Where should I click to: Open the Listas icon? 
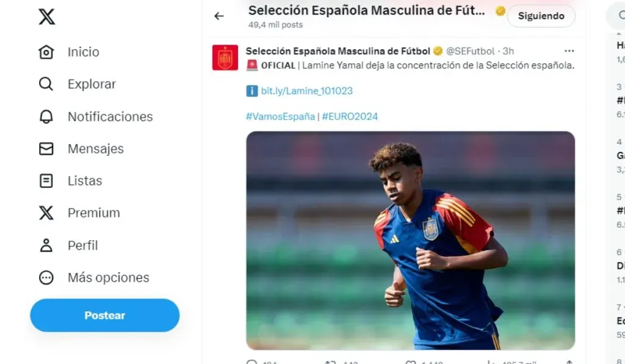click(x=46, y=180)
